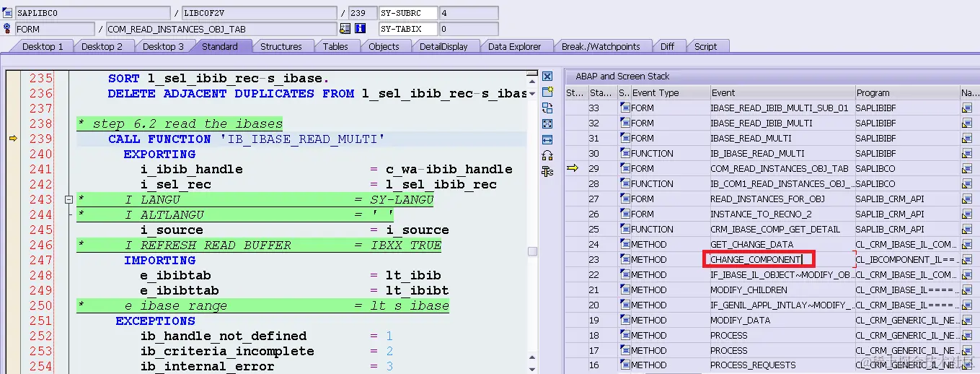
Task: Click the event icon beside FORM field
Action: [7, 29]
